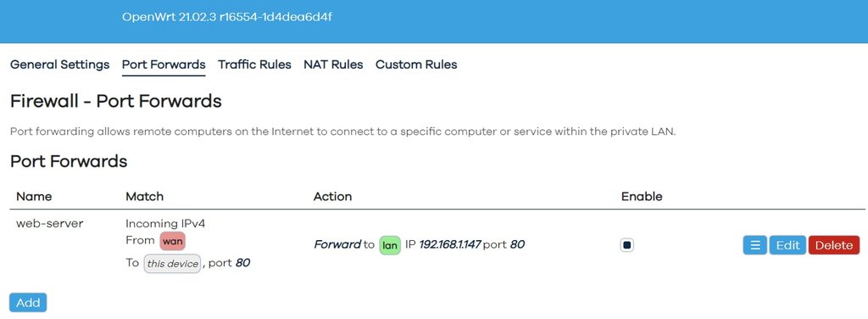Click the web-server rule name
Viewport: 868px width, 319px height.
click(50, 224)
